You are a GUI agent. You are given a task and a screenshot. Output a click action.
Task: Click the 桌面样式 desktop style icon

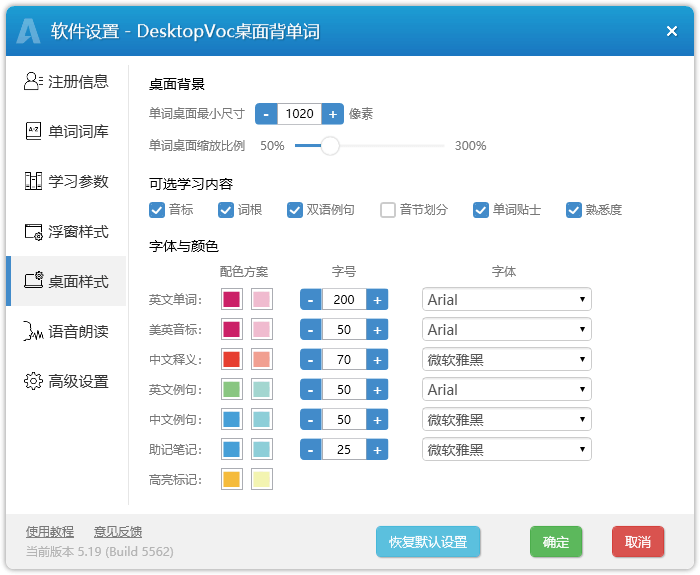pos(33,281)
